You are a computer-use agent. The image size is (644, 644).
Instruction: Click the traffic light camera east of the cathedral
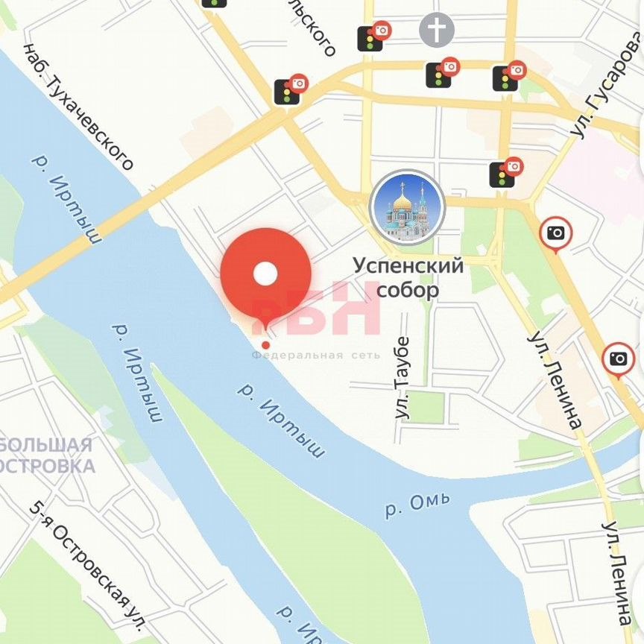[506, 172]
